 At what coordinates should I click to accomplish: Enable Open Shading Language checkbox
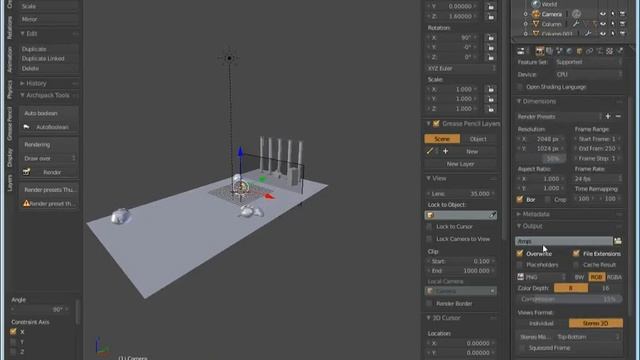pyautogui.click(x=520, y=87)
